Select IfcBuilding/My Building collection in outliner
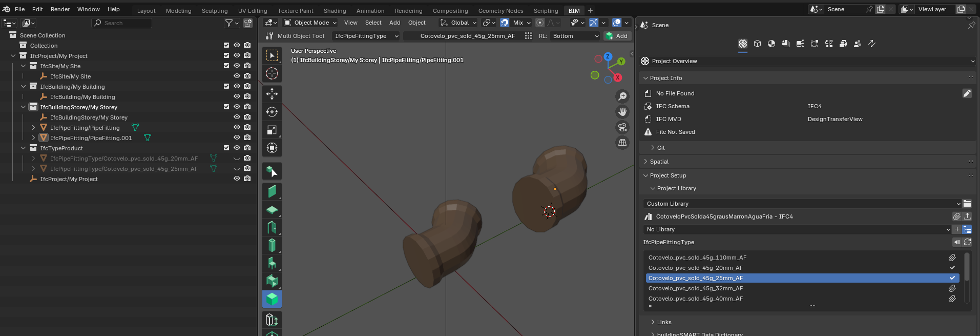Image resolution: width=980 pixels, height=336 pixels. pyautogui.click(x=72, y=87)
